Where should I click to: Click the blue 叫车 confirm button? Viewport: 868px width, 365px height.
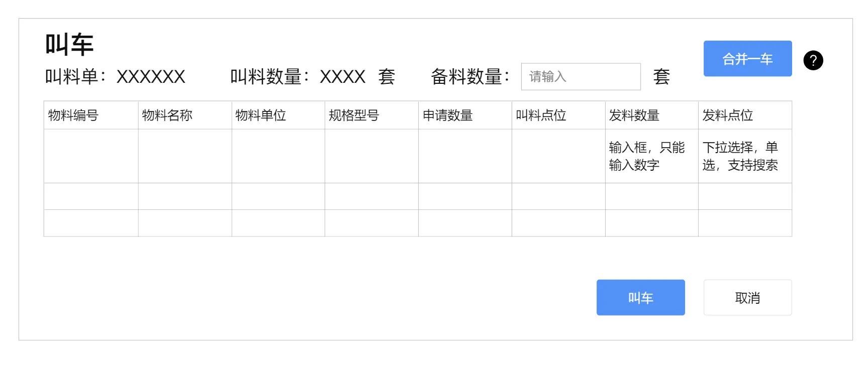click(x=640, y=297)
